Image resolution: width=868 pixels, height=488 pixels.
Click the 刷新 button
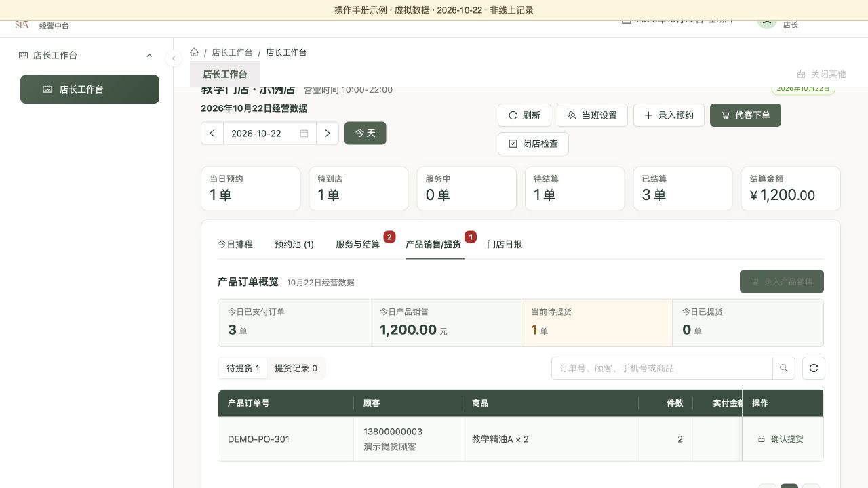pyautogui.click(x=525, y=115)
